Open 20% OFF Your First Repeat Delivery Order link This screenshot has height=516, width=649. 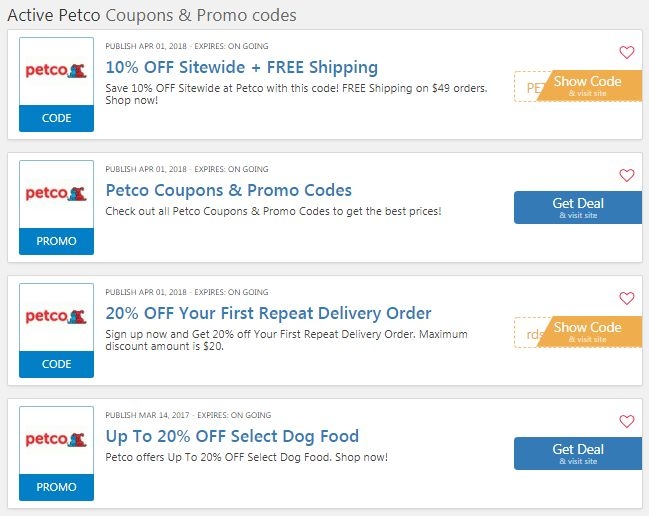pos(269,313)
